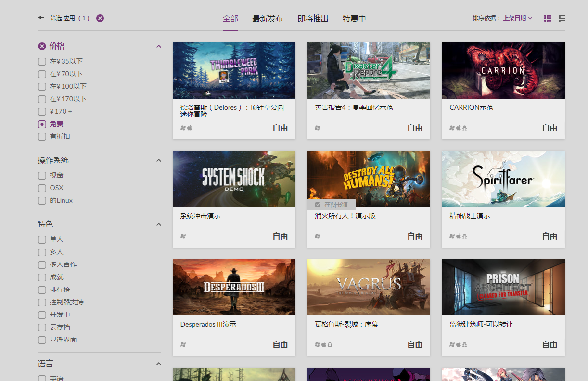Screen dimensions: 588x381
Task: Open the CARRION示范 title link
Action: click(x=471, y=107)
